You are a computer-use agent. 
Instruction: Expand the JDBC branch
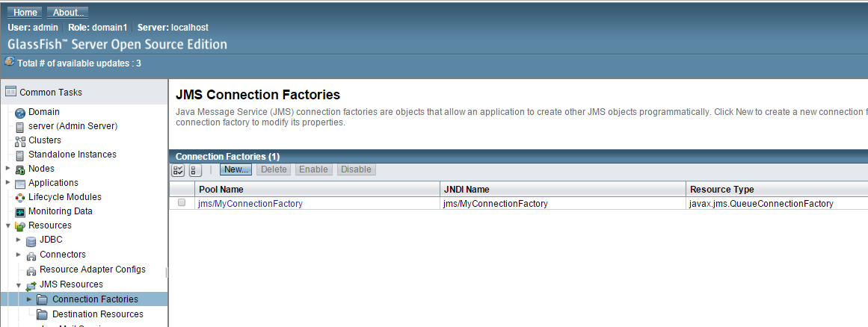click(x=18, y=240)
